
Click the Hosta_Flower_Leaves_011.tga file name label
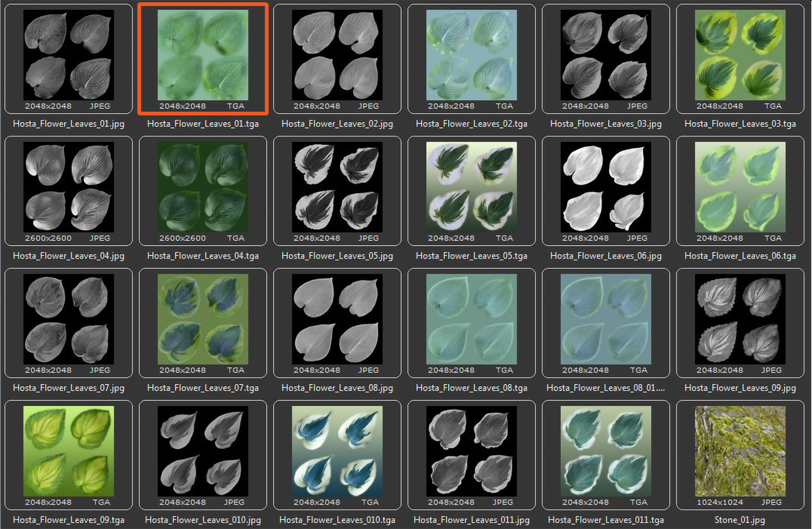coord(606,520)
